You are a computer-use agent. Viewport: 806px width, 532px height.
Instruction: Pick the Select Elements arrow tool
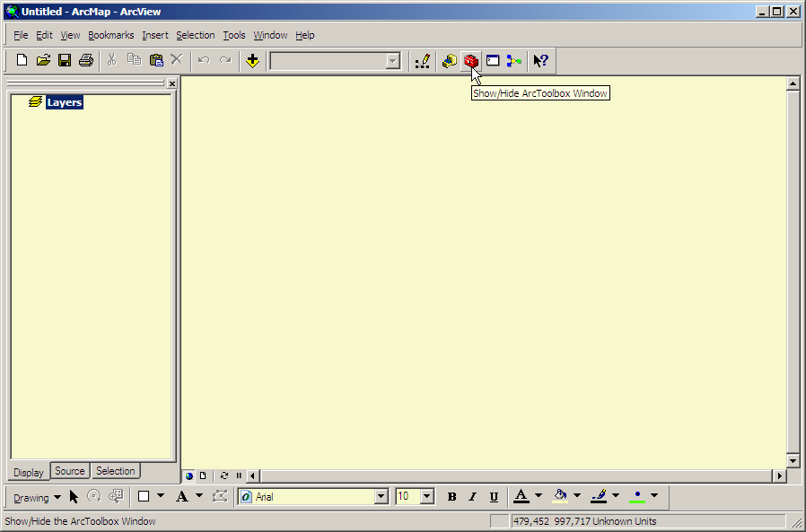pos(74,496)
